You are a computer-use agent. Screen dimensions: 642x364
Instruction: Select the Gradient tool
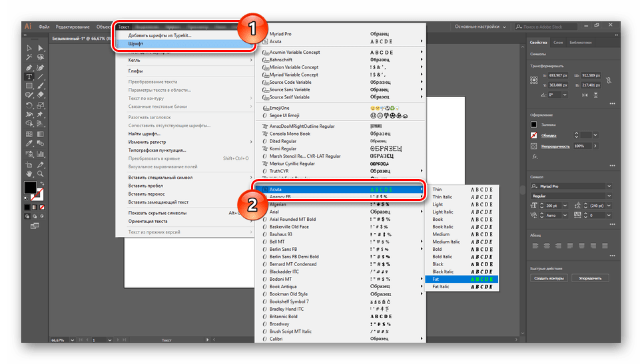pyautogui.click(x=41, y=134)
